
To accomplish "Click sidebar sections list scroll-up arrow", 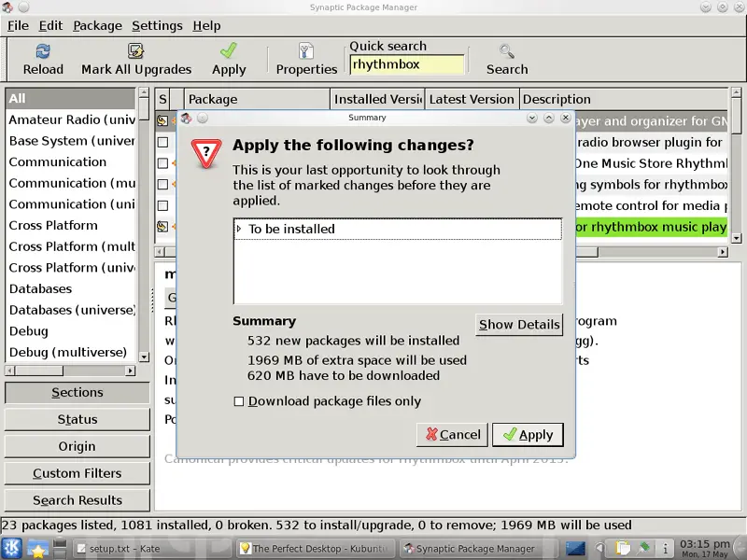I will (144, 92).
